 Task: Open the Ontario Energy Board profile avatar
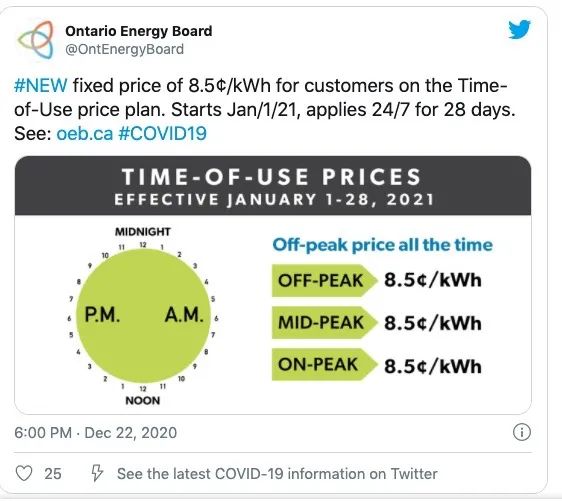36,40
